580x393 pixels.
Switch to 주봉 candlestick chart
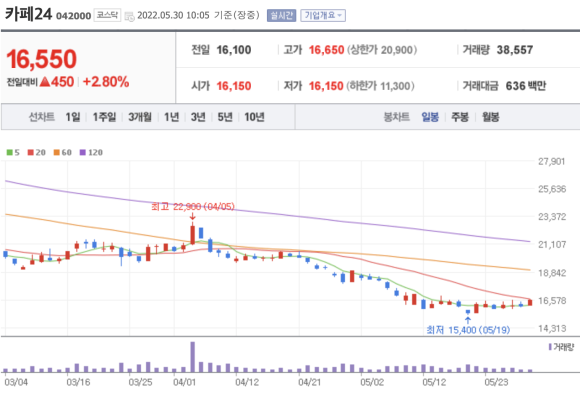point(460,117)
